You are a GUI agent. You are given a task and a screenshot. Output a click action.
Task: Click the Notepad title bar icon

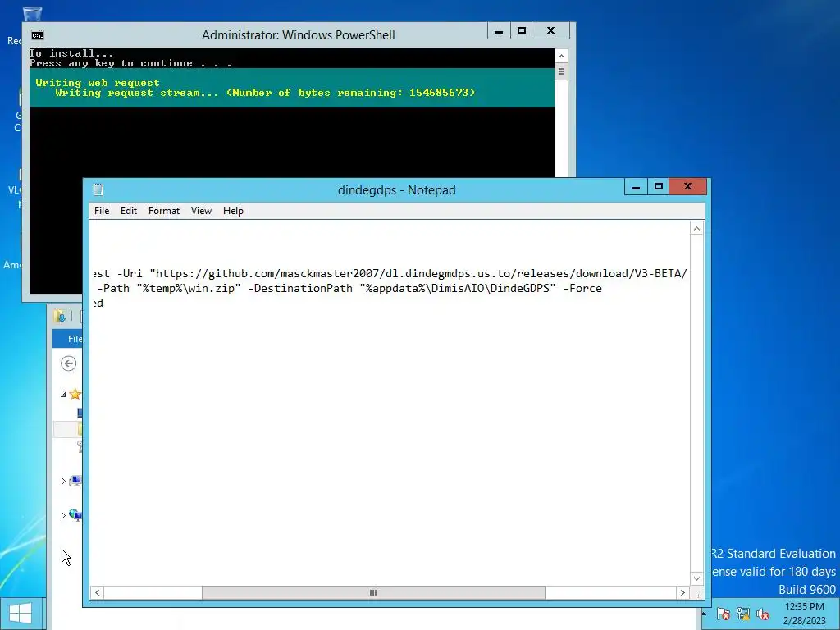click(x=98, y=189)
